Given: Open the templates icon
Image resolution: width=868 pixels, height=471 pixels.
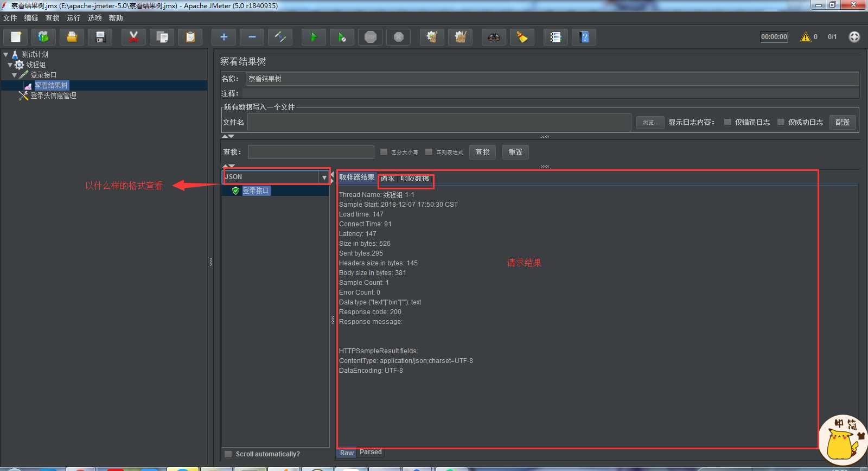Looking at the screenshot, I should pos(44,37).
